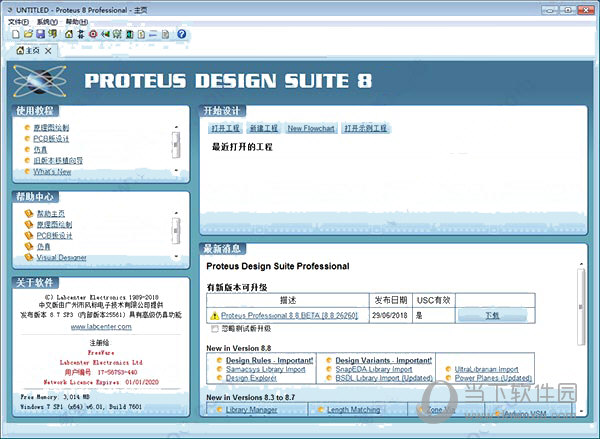
Task: Click the release date 29/06/2018 cell
Action: tap(390, 316)
